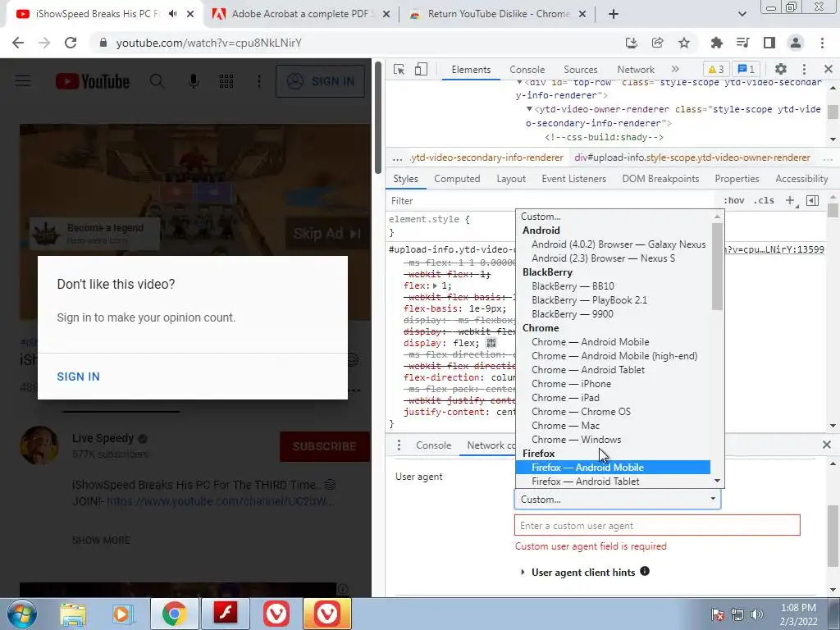Show warnings count badge in DevTools
This screenshot has height=630, width=840.
(715, 69)
